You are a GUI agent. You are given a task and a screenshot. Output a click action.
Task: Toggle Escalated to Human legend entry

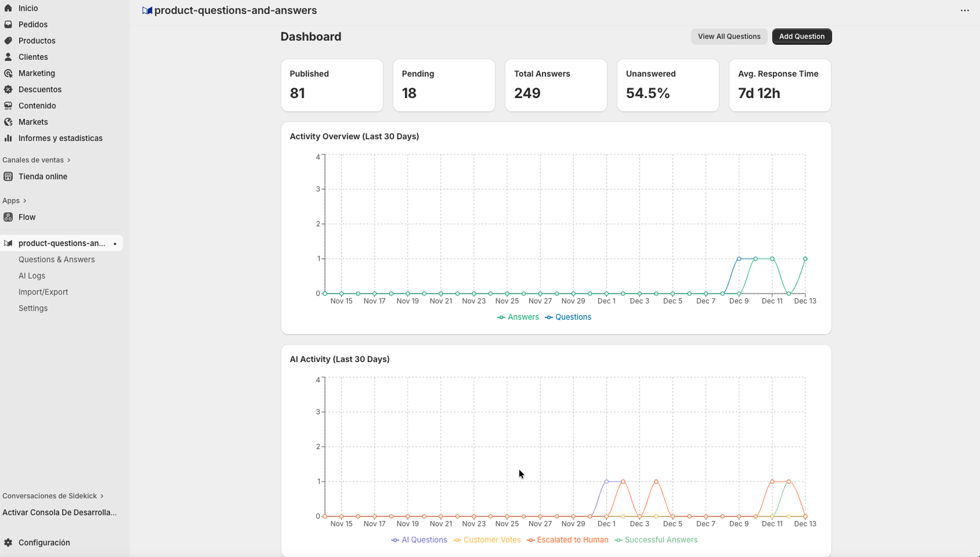(x=567, y=540)
